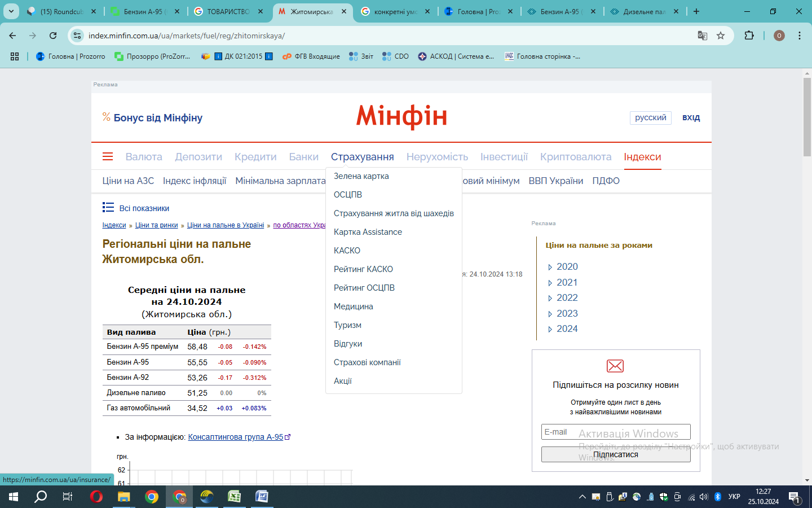Screen dimensions: 812x508
Task: Select КАСКО menu entry
Action: 347,251
